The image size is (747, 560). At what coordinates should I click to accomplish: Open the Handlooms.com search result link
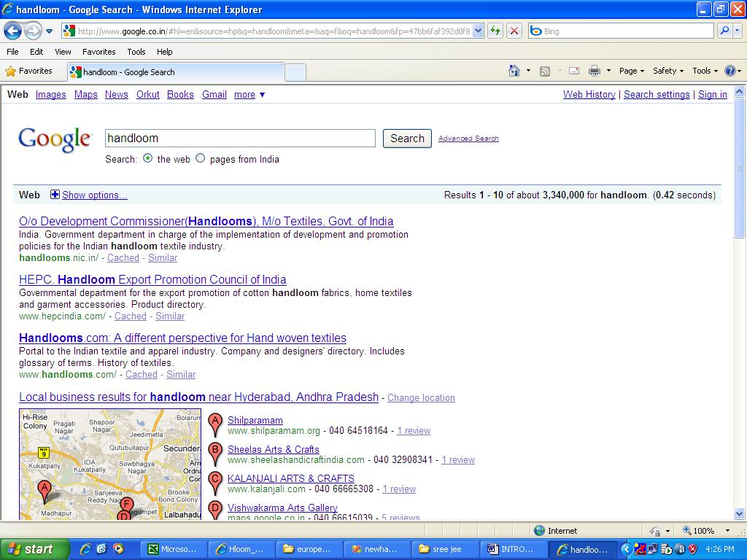pyautogui.click(x=182, y=338)
